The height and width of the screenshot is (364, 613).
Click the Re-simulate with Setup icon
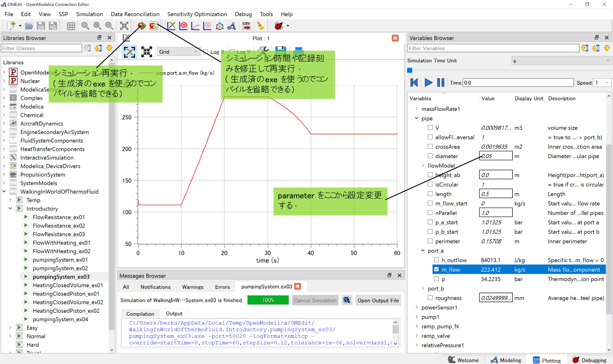tap(153, 26)
